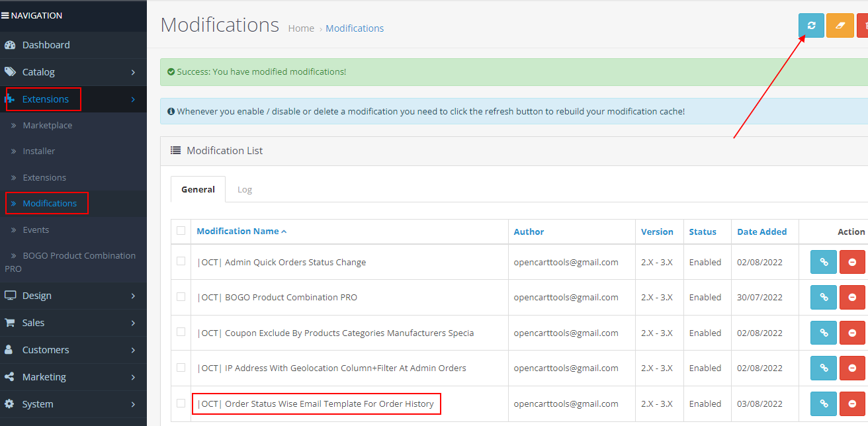This screenshot has height=426, width=868.
Task: Tick the checkbox next to Coupon Exclude By Products
Action: (181, 333)
